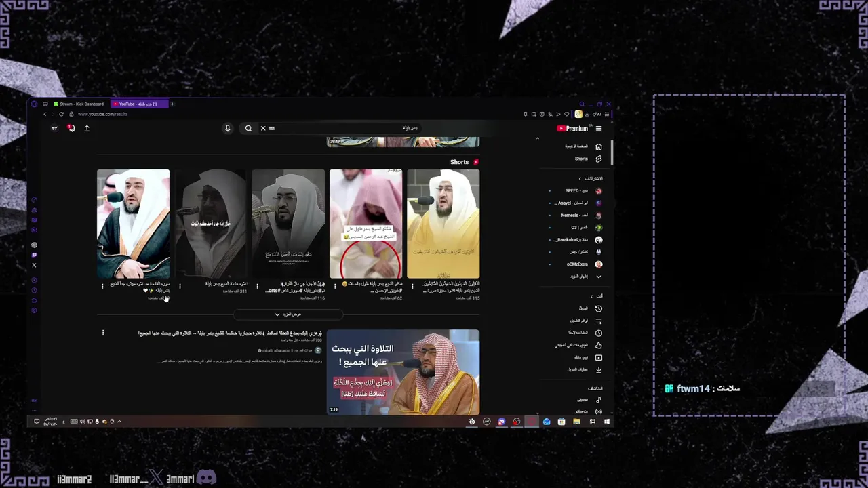The height and width of the screenshot is (488, 868).
Task: Open Microsoft Store from taskbar
Action: [561, 422]
